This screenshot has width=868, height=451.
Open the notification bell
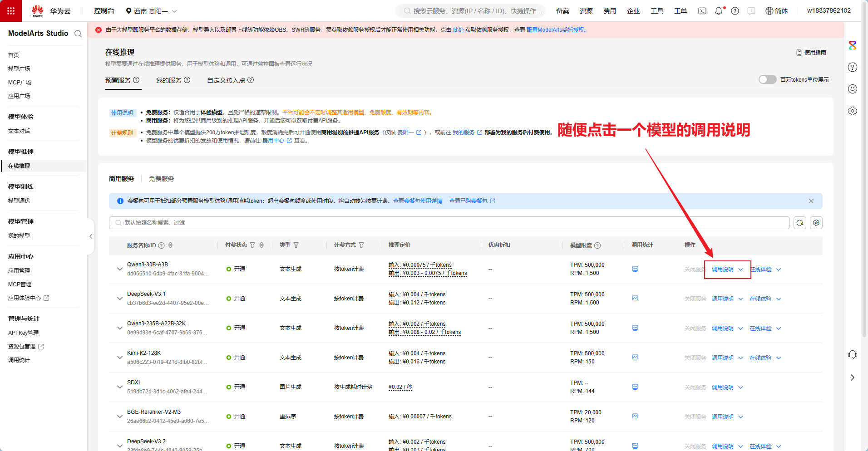pyautogui.click(x=719, y=11)
